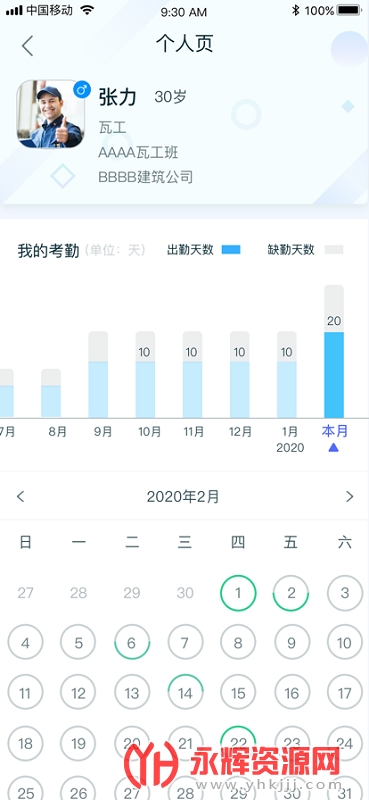The image size is (369, 800).
Task: Tap the 我的考勤 heading
Action: tap(48, 251)
